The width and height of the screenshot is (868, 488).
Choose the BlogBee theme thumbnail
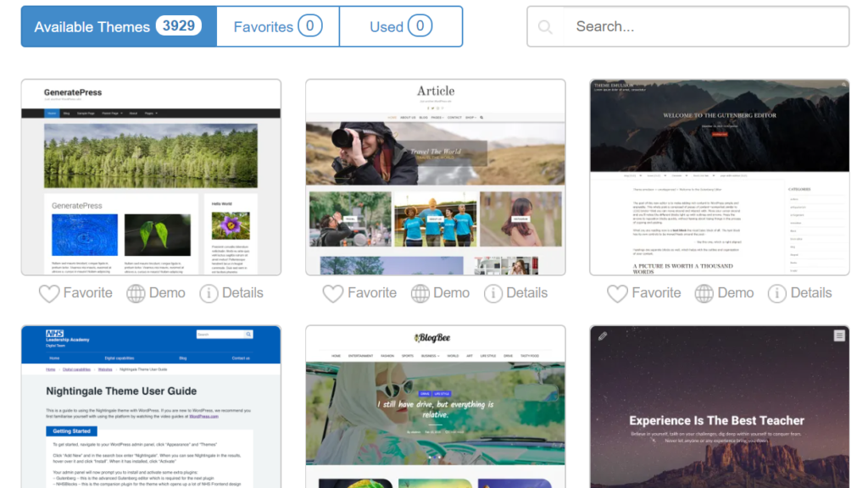(435, 407)
